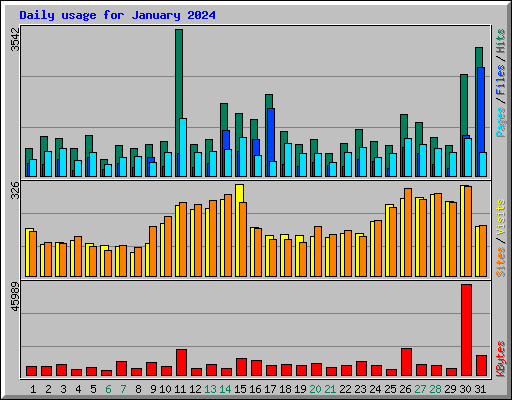
Task: Click the day 26 axis label
Action: (405, 389)
